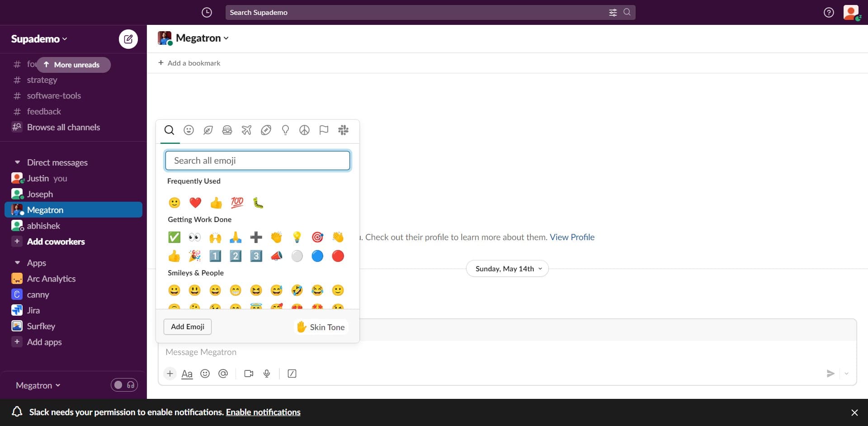Image resolution: width=868 pixels, height=426 pixels.
Task: Open the history clock icon
Action: 207,12
